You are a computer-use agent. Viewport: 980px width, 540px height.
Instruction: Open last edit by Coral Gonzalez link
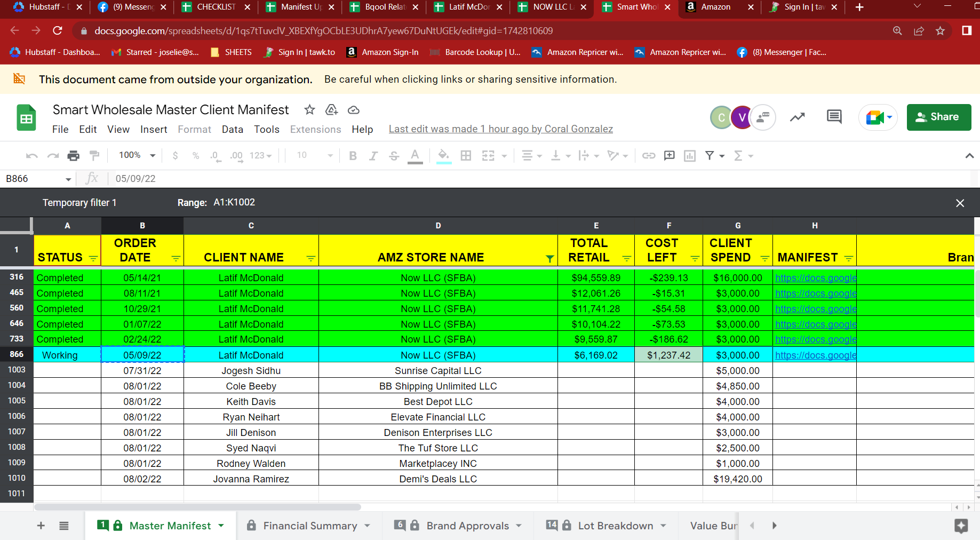click(501, 129)
